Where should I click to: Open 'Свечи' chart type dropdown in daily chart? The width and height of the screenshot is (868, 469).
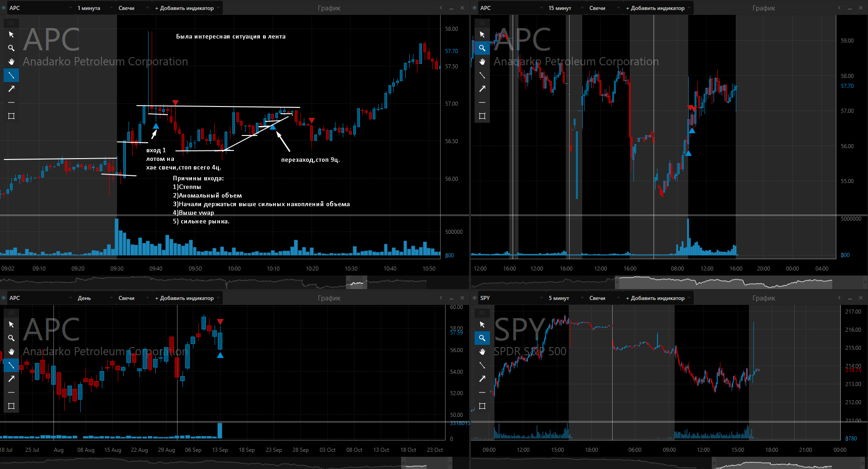(x=134, y=298)
